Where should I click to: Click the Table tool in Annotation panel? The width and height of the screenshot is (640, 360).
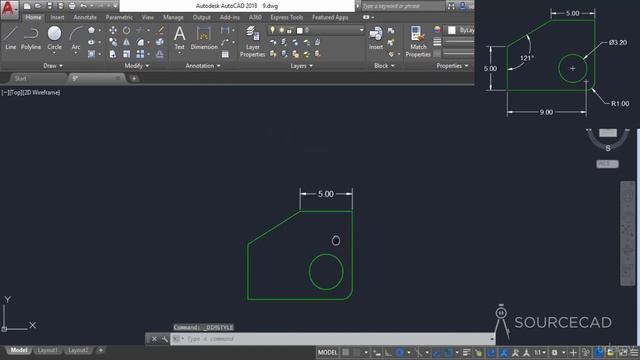[225, 54]
